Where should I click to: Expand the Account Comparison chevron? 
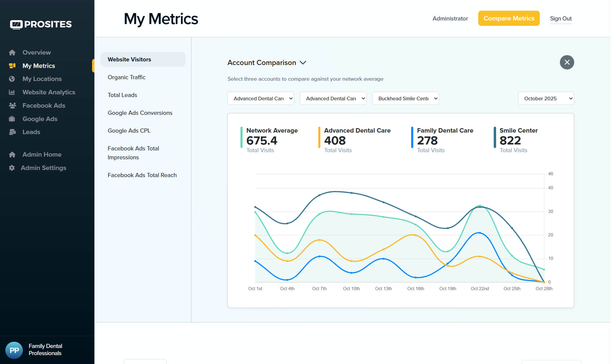click(303, 63)
